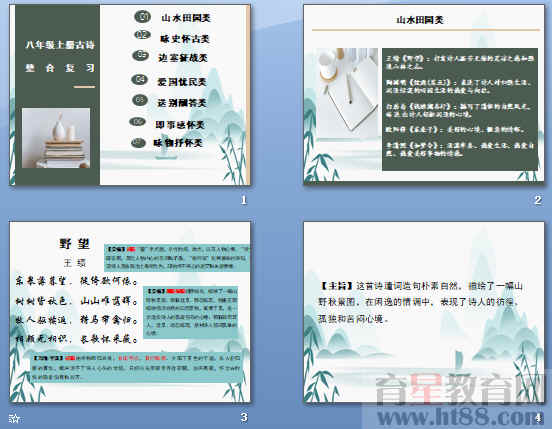Screen dimensions: 552x429
Task: Click the 山水田园类 title on slide 2
Action: (420, 20)
